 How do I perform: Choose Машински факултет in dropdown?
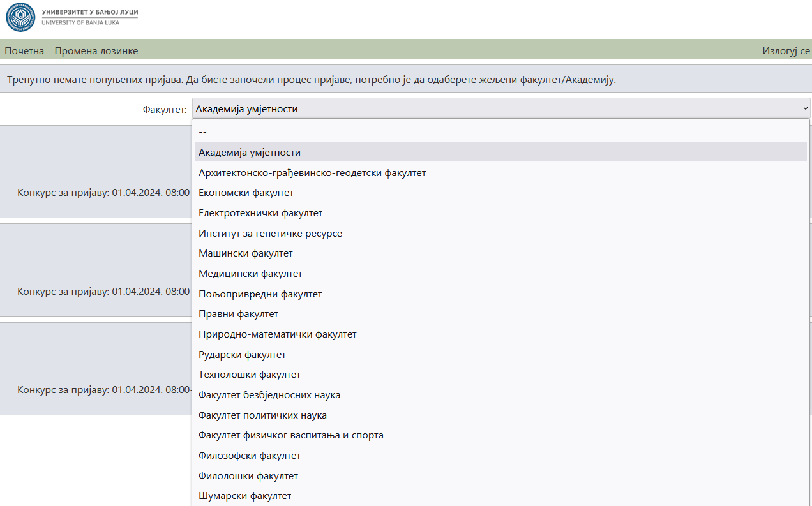(x=246, y=253)
